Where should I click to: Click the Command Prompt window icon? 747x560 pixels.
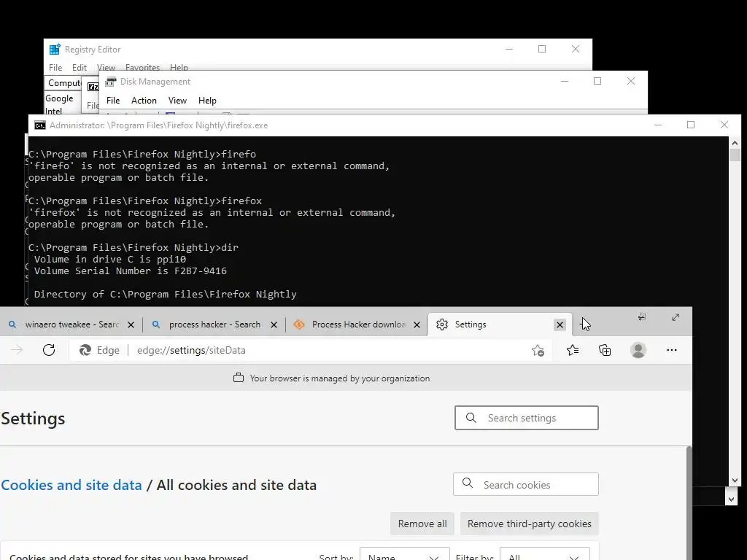(40, 125)
